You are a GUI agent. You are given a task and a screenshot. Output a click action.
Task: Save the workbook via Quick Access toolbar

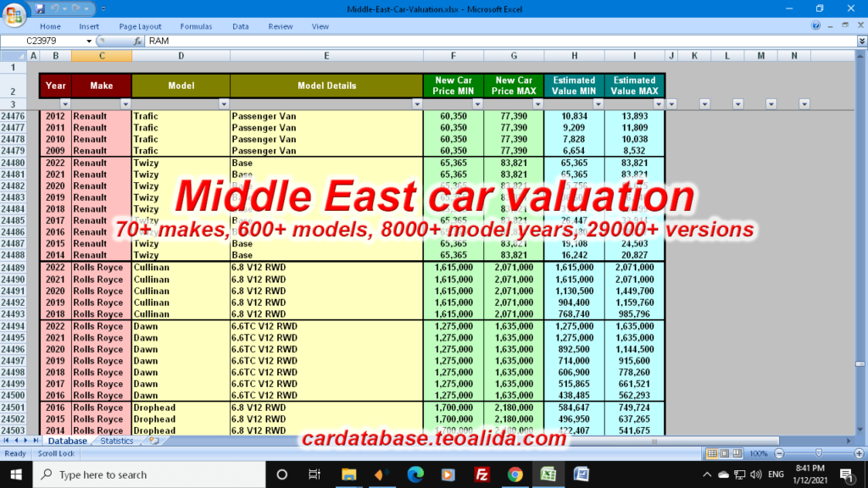tap(40, 8)
